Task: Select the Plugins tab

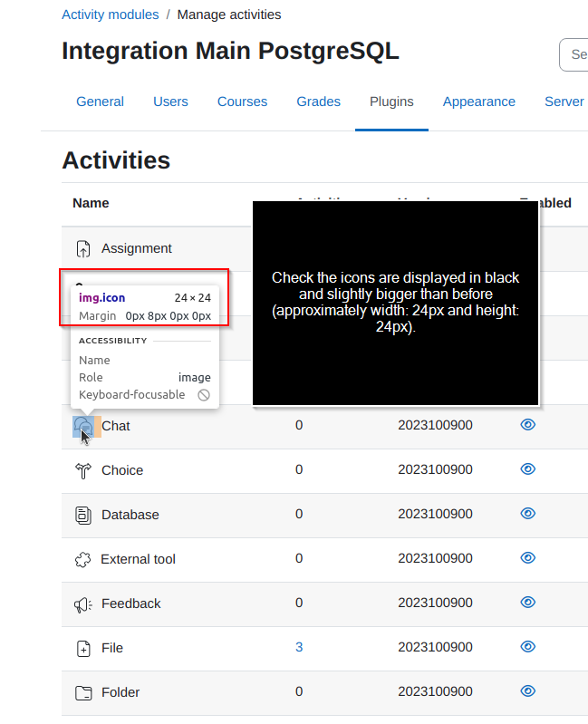Action: [x=391, y=101]
